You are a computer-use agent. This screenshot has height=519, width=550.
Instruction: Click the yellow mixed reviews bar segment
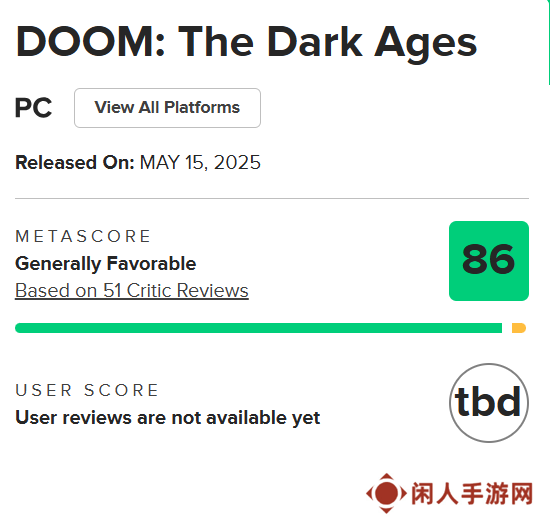(519, 328)
